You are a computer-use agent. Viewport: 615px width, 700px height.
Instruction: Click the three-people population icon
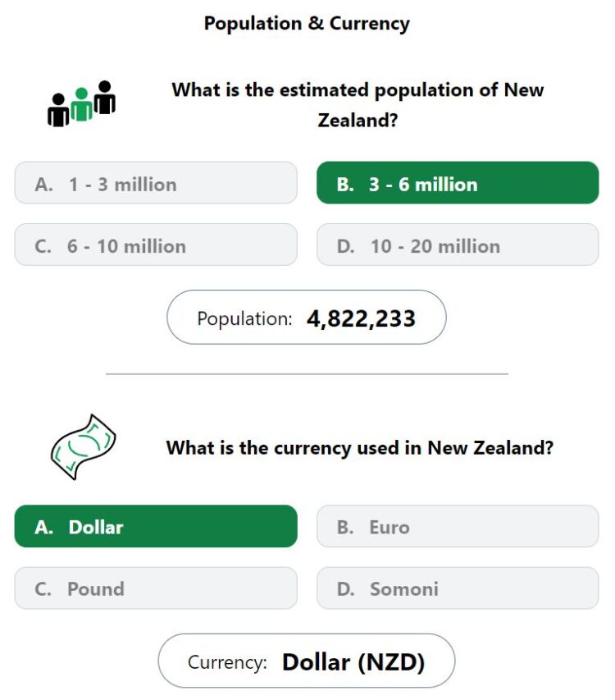click(x=82, y=103)
